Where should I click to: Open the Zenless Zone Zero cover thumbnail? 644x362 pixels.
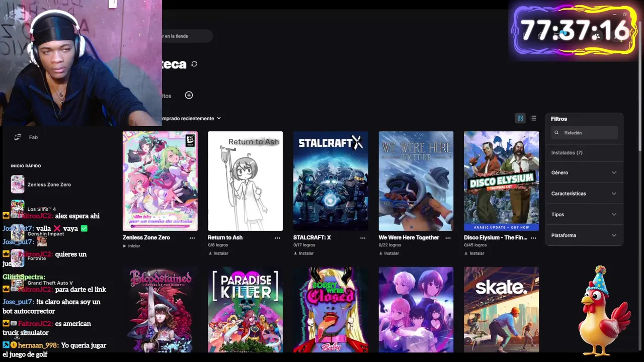(160, 181)
